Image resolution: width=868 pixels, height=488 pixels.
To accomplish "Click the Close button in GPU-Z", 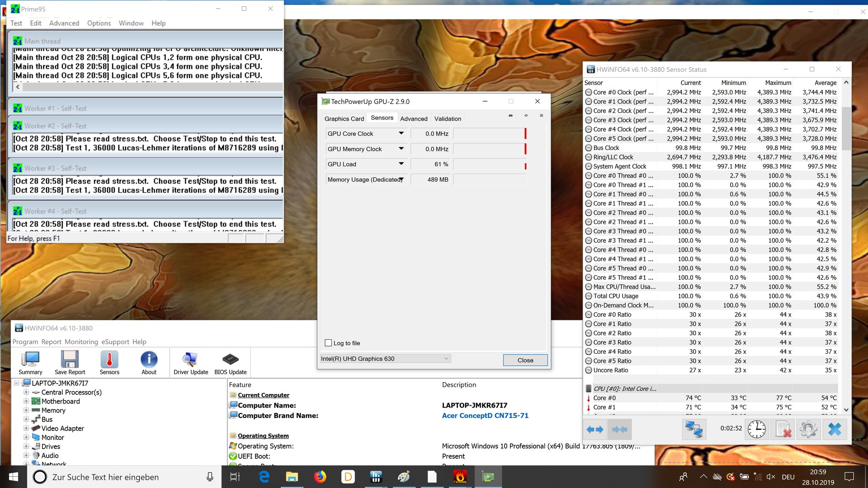I will [x=525, y=360].
